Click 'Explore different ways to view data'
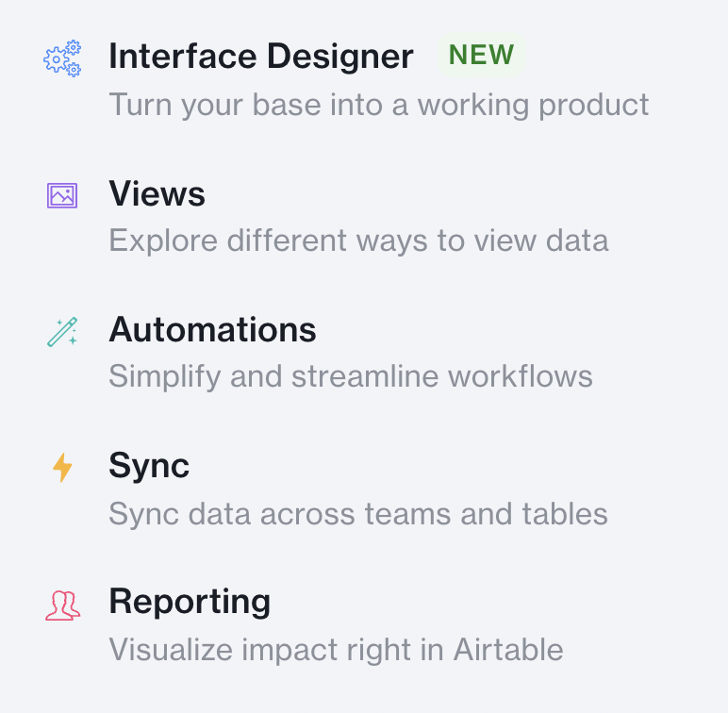The width and height of the screenshot is (728, 713). 358,240
